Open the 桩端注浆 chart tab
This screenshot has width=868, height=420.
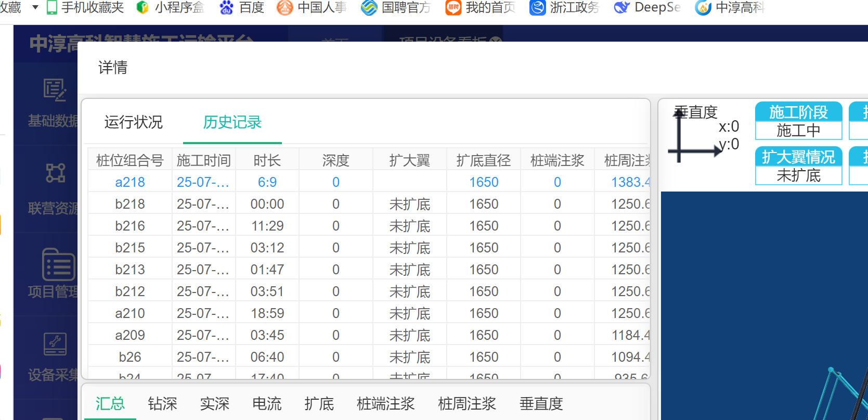pos(385,404)
